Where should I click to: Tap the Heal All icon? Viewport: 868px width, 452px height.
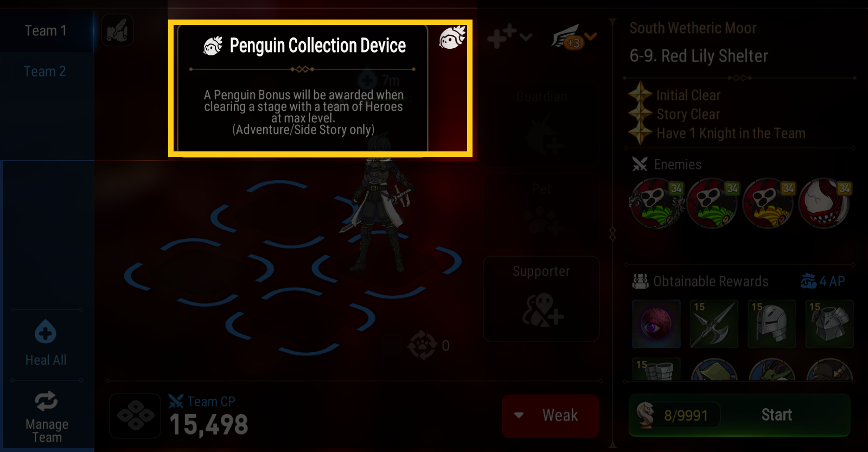[x=46, y=332]
